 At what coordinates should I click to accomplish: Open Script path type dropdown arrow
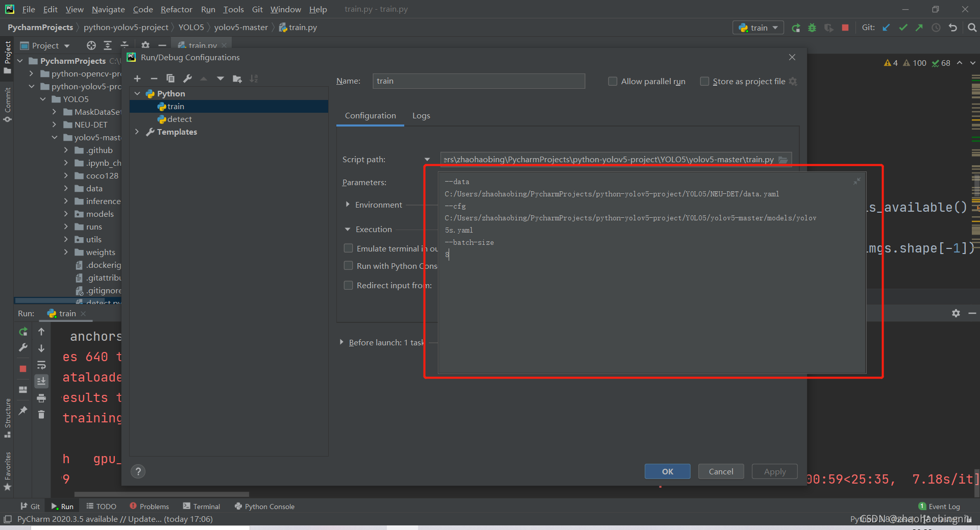[x=427, y=160]
